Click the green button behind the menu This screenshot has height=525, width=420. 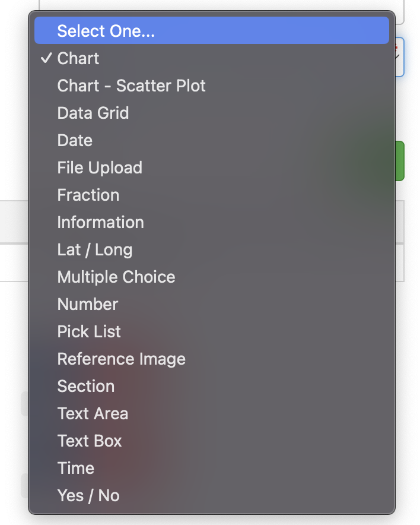(x=400, y=160)
